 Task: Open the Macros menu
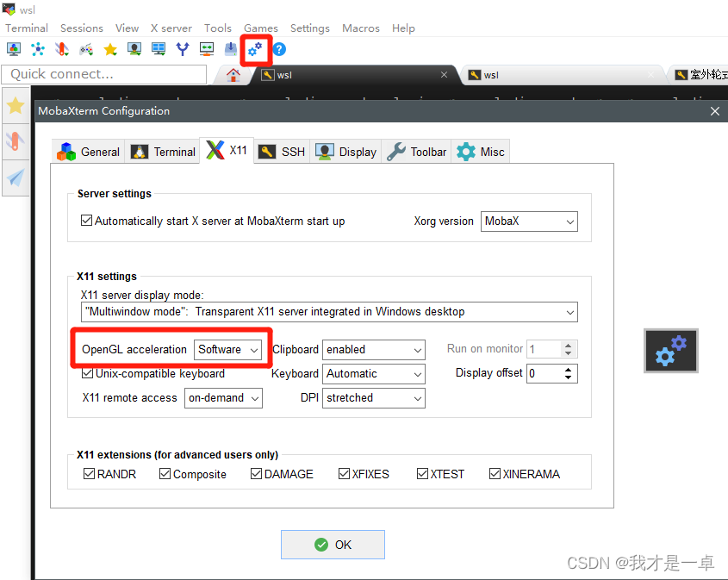(x=361, y=28)
